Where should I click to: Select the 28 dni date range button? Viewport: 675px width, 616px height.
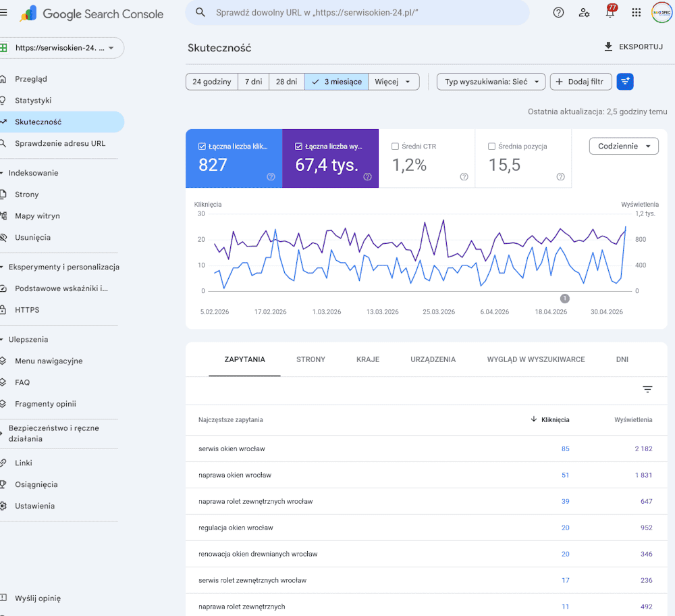pyautogui.click(x=287, y=82)
